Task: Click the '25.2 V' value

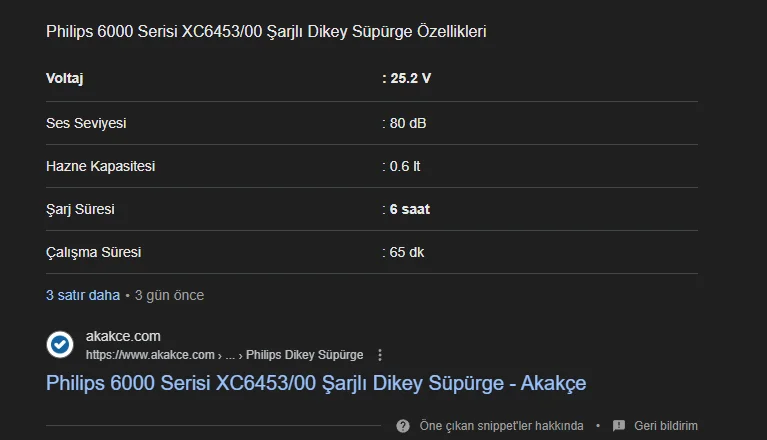Action: 410,77
